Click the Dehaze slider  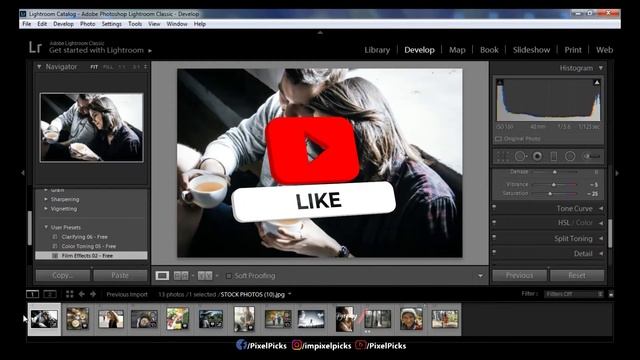pos(555,172)
